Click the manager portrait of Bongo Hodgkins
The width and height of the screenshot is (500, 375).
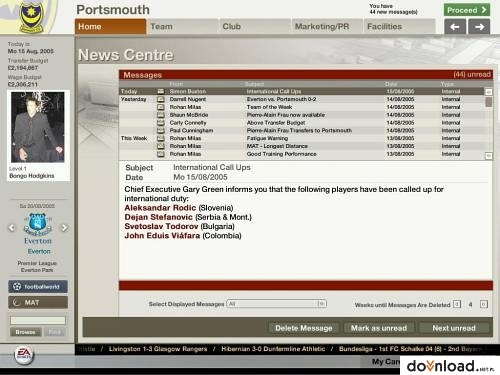point(38,127)
